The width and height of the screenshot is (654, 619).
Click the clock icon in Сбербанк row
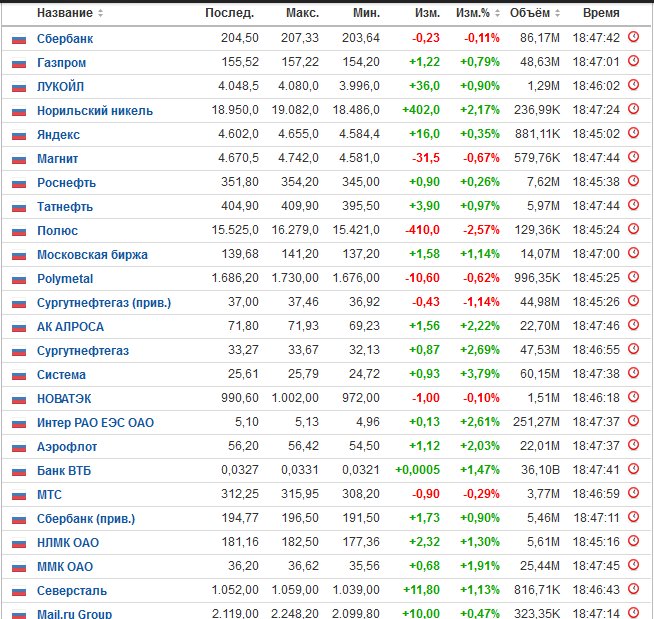coord(633,37)
